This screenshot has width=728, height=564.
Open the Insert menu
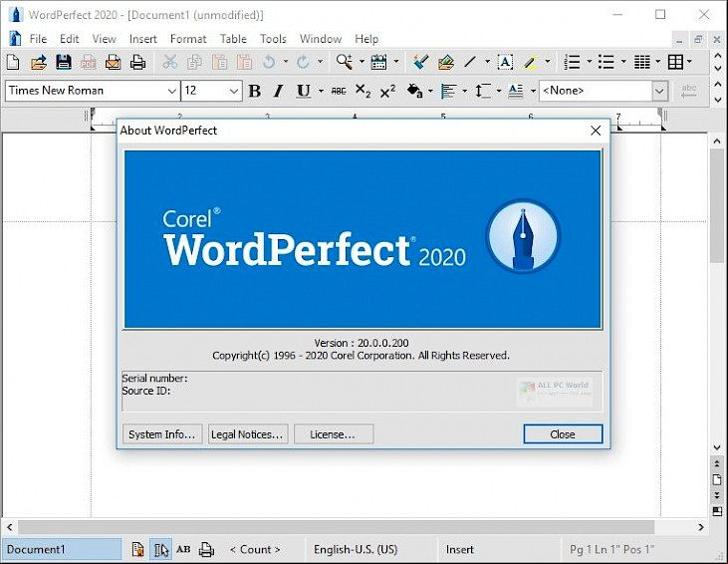coord(143,39)
